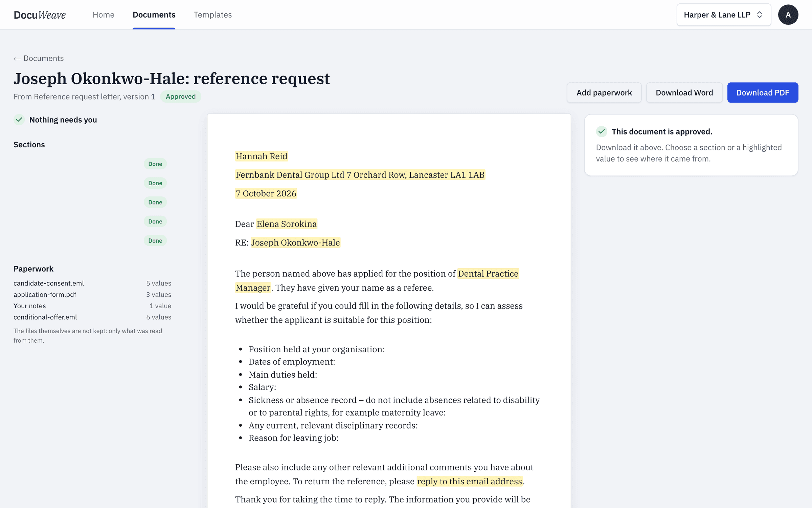Viewport: 812px width, 508px height.
Task: Click the 'Salary:' bullet in the letter
Action: coord(262,387)
